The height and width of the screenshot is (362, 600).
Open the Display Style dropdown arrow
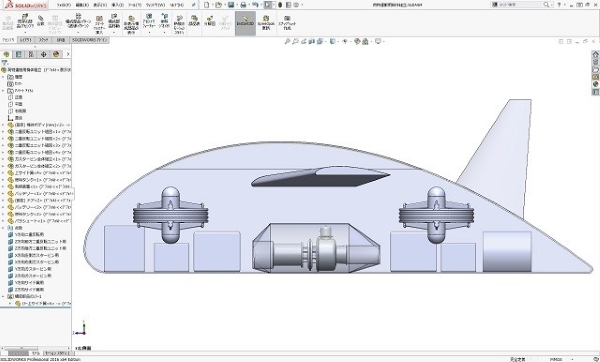point(338,42)
